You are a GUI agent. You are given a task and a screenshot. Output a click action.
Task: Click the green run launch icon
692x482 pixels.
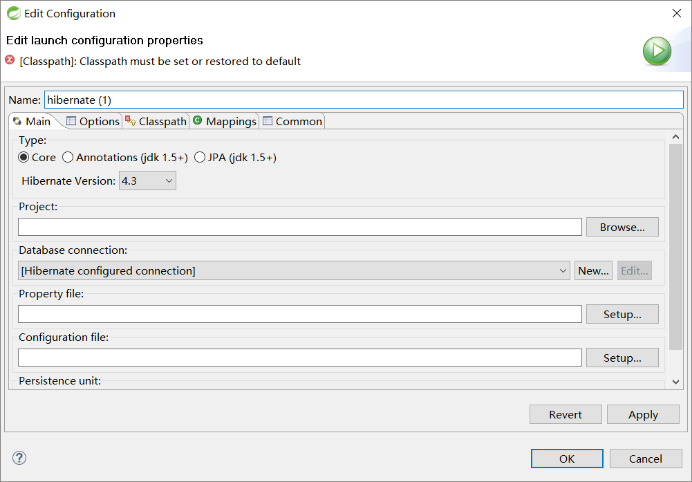click(657, 51)
